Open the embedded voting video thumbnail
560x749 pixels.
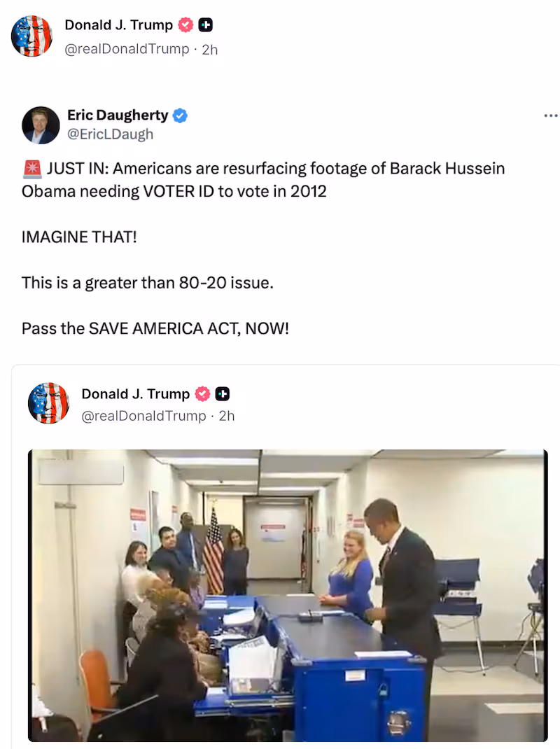click(288, 595)
